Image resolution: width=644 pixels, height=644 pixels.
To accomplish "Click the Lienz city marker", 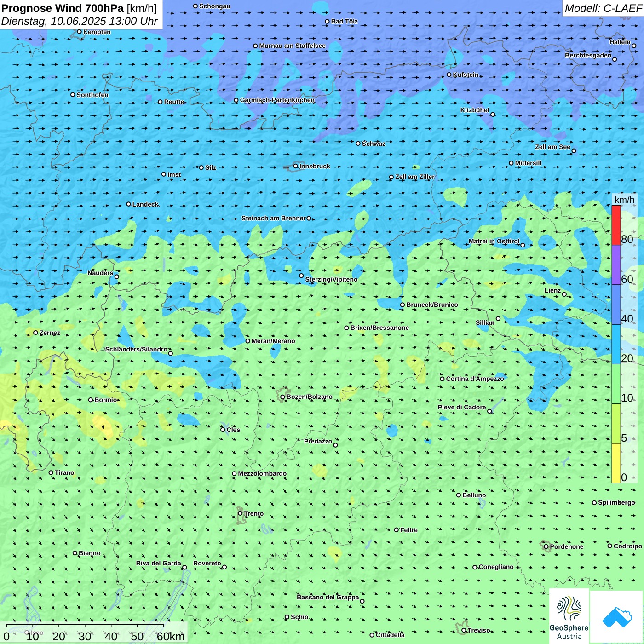I will click(564, 294).
